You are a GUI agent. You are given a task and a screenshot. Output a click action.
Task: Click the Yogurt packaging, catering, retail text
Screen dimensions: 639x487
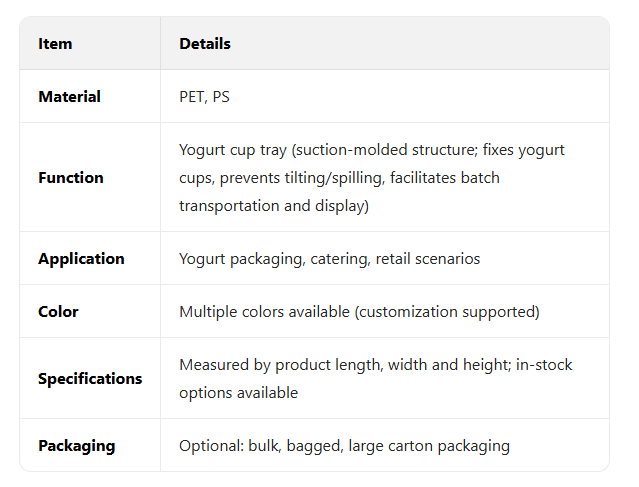click(x=329, y=259)
